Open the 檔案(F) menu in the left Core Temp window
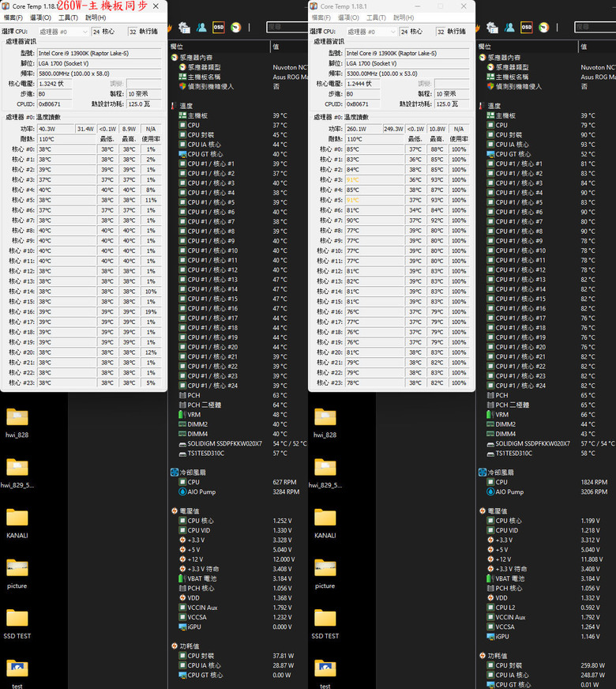 click(x=13, y=17)
